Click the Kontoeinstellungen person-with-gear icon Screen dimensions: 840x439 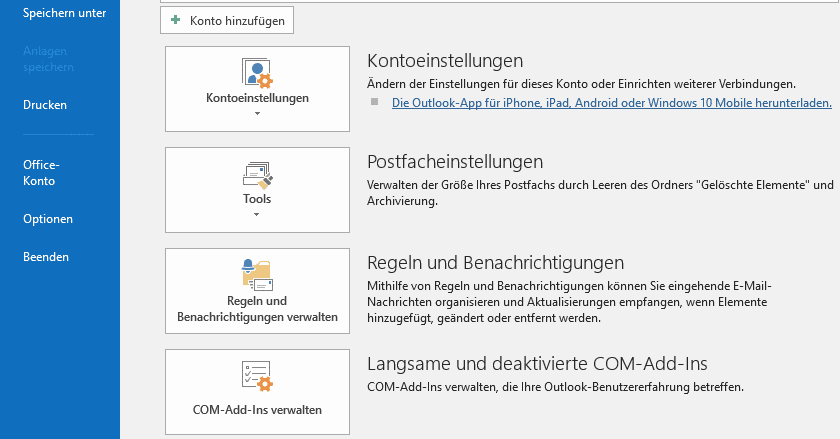pyautogui.click(x=258, y=73)
